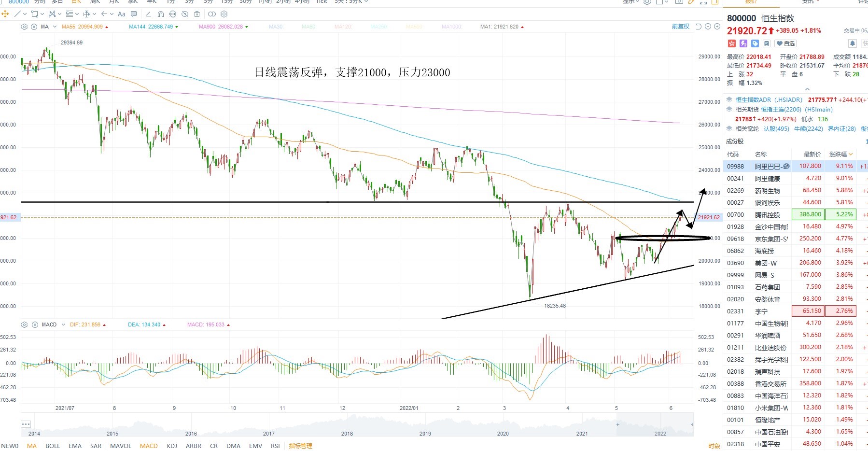Click the blue tag icon
Screen dimensions: 868x451
[x=755, y=43]
